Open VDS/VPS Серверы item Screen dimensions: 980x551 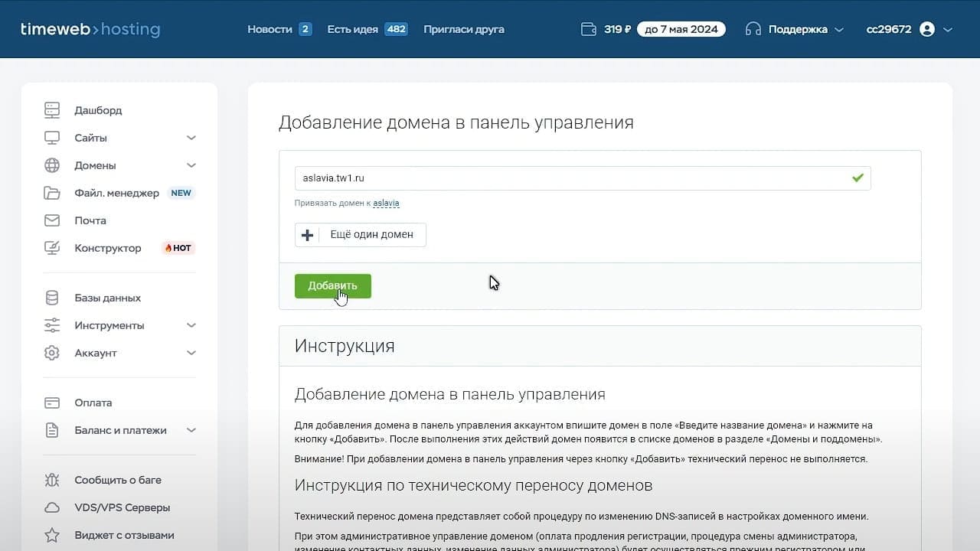122,507
